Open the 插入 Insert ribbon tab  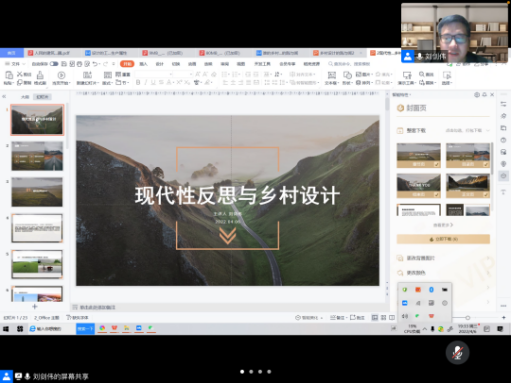coord(143,64)
